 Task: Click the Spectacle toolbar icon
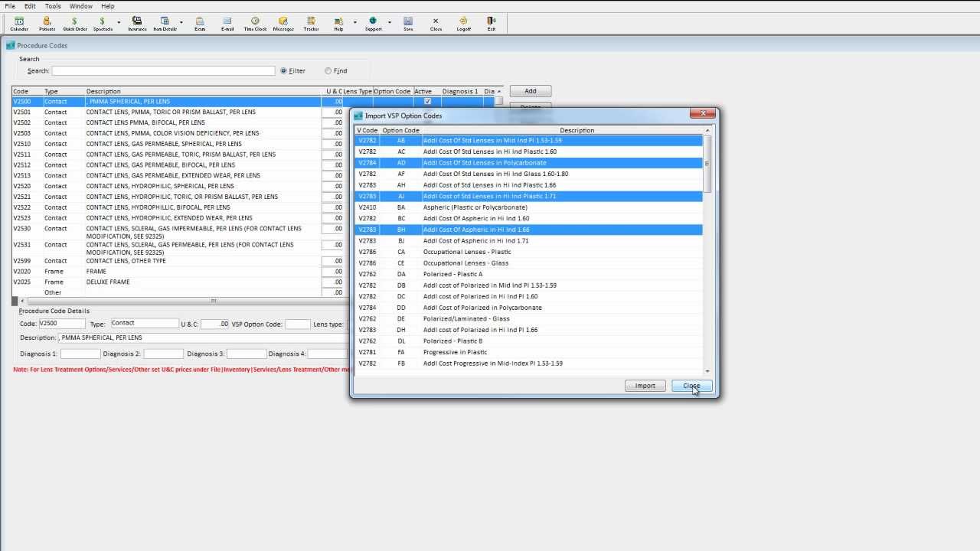[x=103, y=24]
